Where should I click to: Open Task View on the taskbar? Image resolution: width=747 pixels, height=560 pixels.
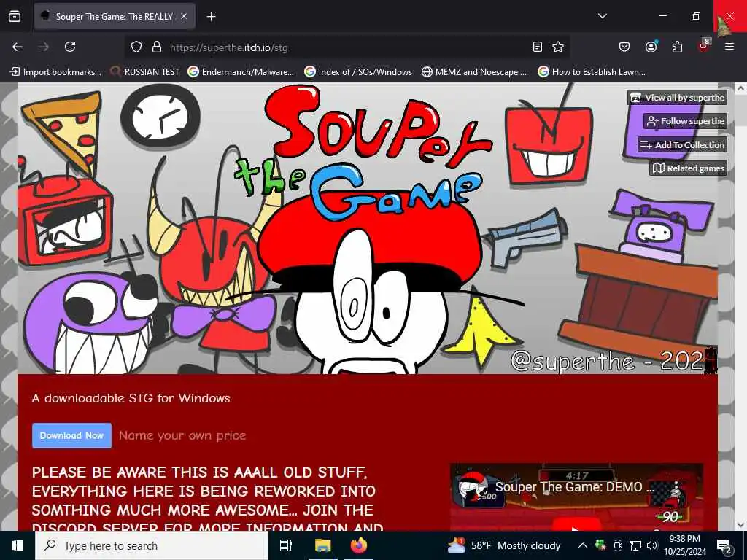coord(286,545)
